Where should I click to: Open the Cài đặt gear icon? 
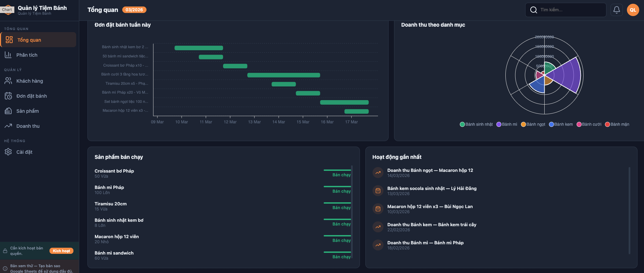8,152
